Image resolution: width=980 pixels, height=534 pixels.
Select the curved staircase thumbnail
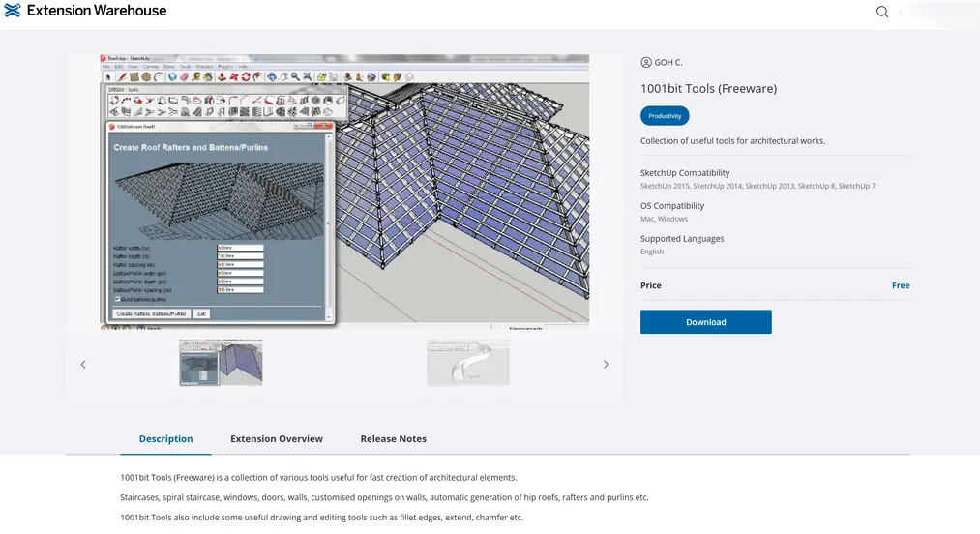pos(468,363)
